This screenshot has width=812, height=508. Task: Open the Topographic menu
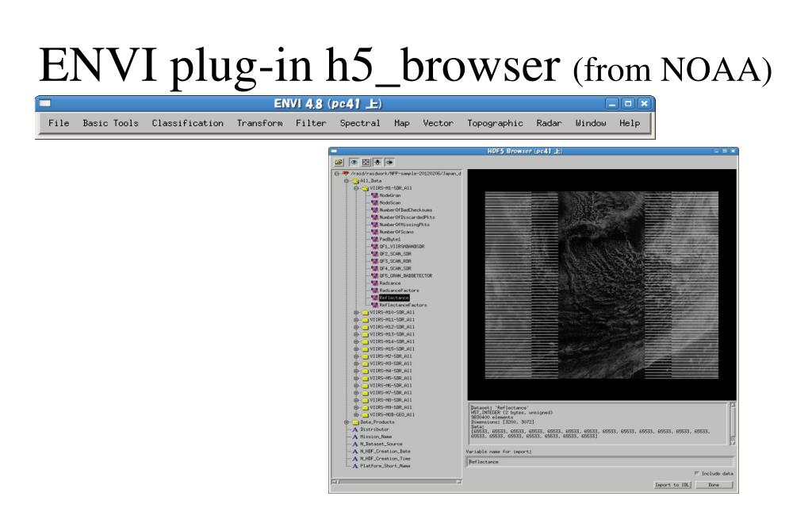point(495,123)
